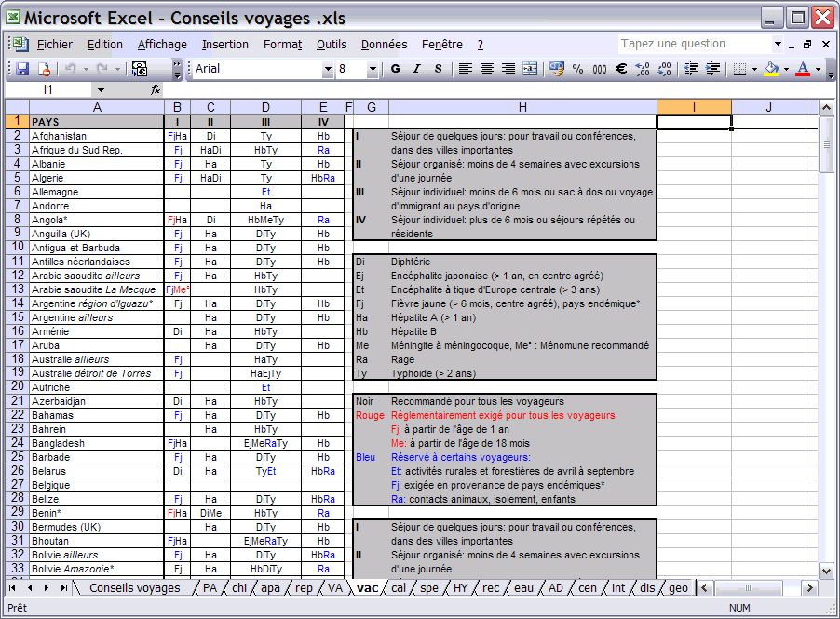
Task: Switch to the cal sheet tab
Action: tap(399, 588)
